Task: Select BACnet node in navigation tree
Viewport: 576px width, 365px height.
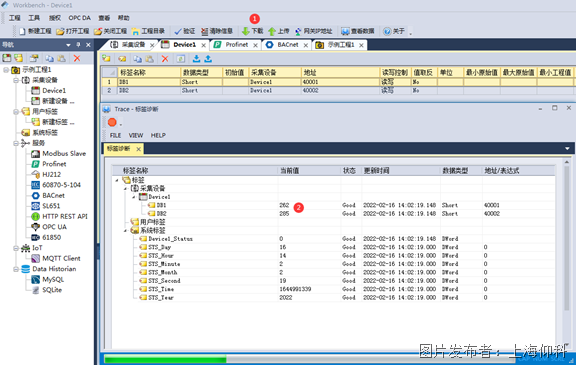Action: click(53, 195)
